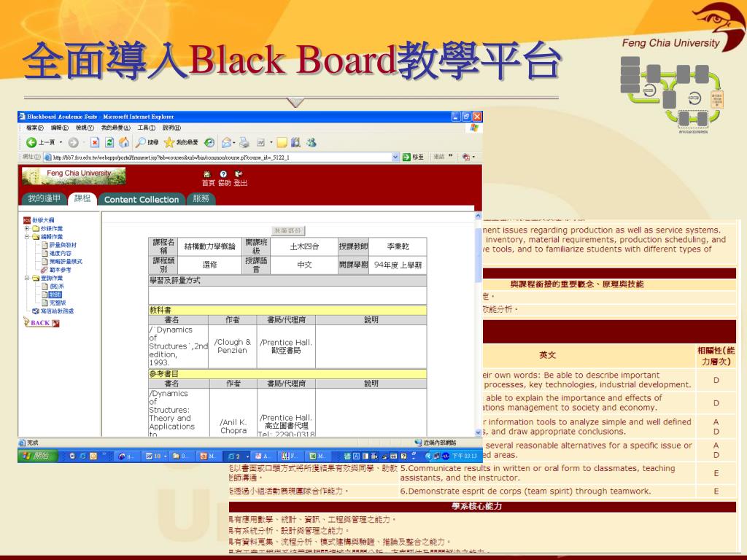Open Favorites via the star icon
747x560 pixels.
(x=169, y=142)
